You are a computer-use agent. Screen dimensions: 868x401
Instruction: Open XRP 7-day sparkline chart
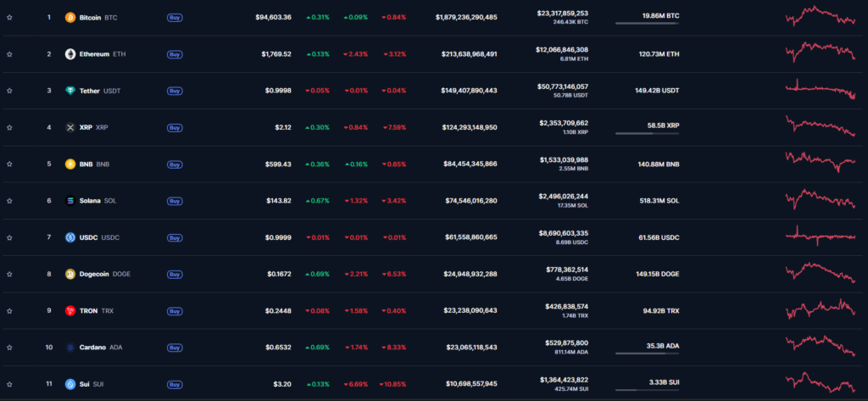coord(821,126)
